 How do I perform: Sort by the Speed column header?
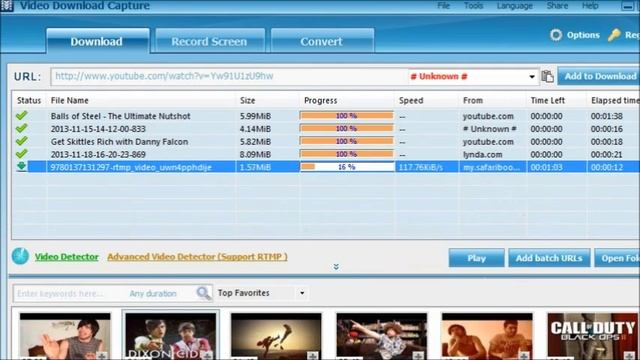coord(411,100)
